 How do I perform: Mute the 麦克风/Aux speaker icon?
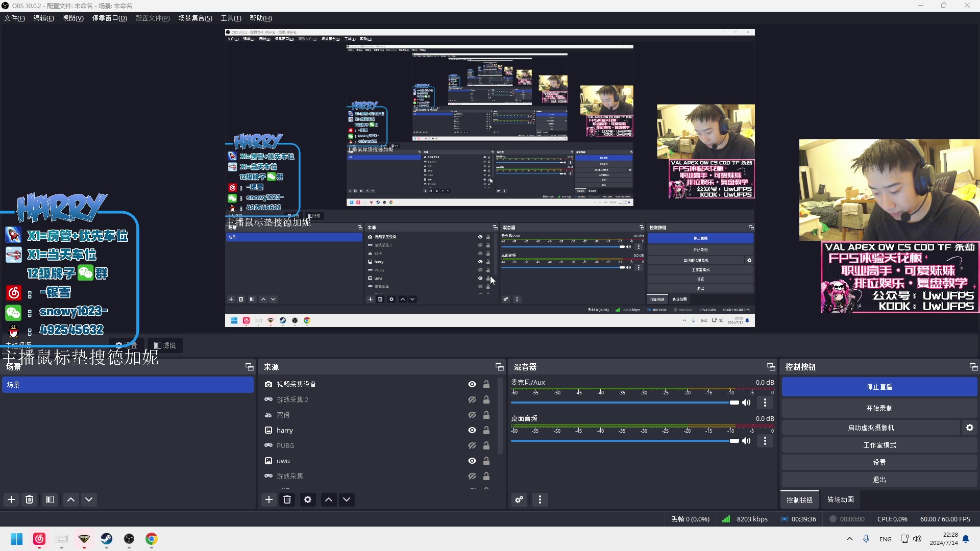coord(746,403)
